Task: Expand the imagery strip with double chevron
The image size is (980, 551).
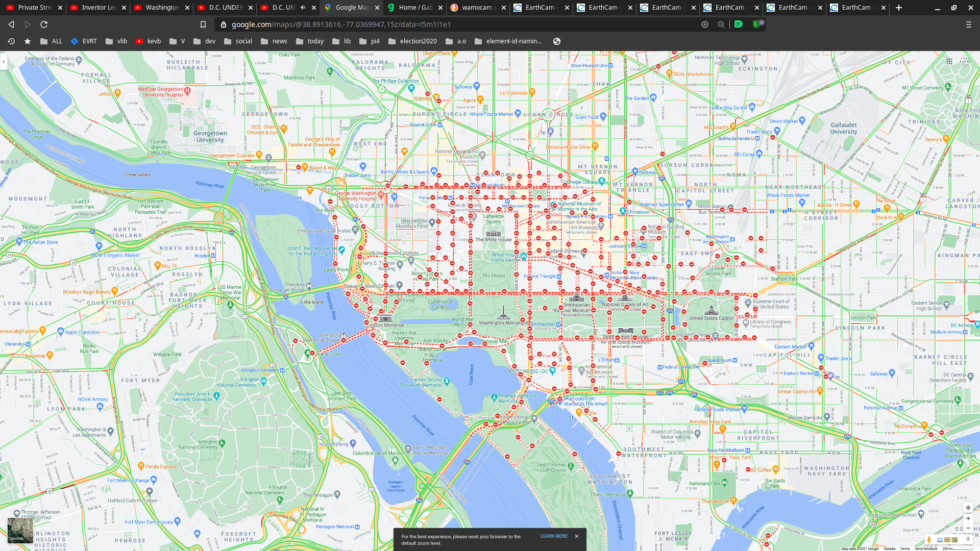Action: [968, 539]
